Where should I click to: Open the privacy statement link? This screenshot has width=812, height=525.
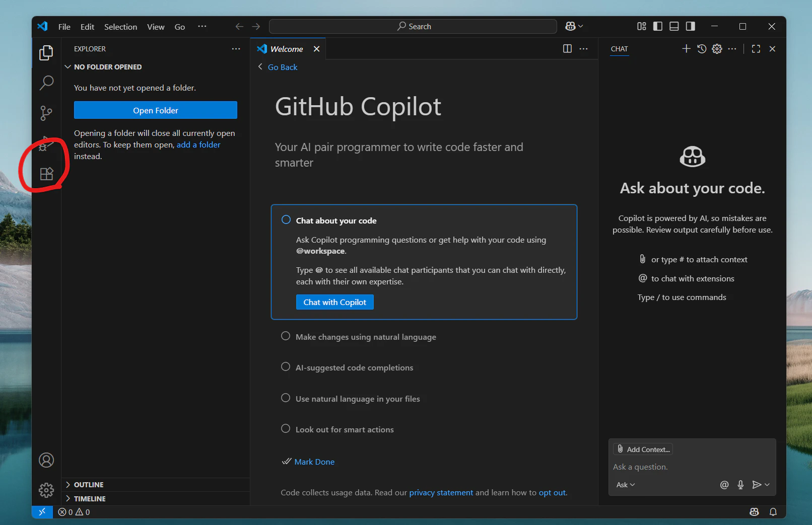441,492
